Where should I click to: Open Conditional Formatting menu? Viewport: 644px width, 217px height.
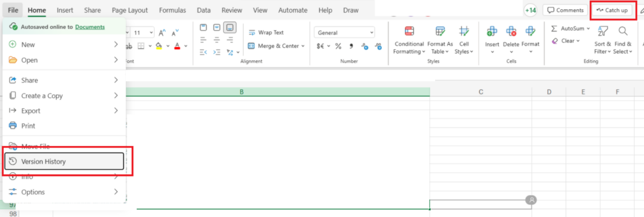(409, 40)
